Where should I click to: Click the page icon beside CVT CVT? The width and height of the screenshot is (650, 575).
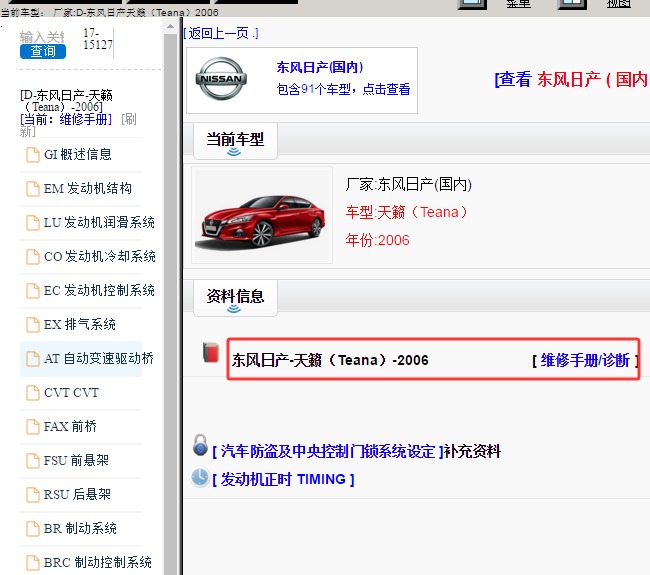pos(33,393)
